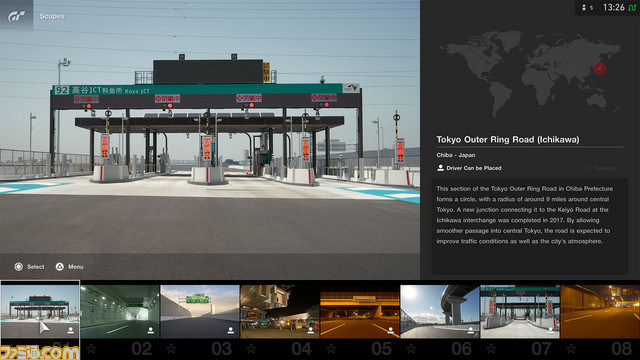Image resolution: width=640 pixels, height=360 pixels.
Task: Click the online players count icon
Action: (x=584, y=8)
